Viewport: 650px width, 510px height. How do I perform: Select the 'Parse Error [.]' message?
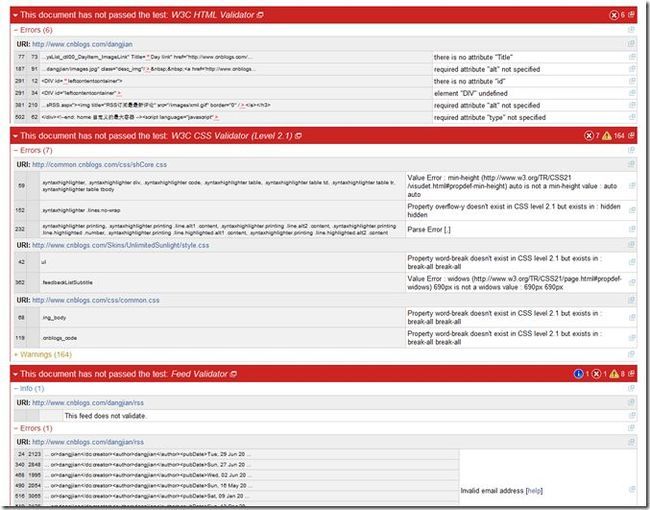click(429, 229)
